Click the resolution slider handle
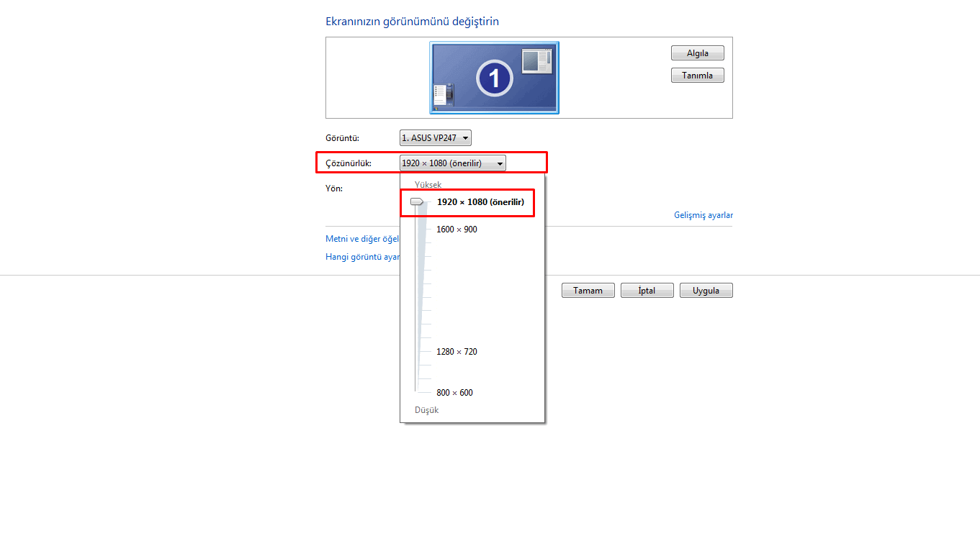980x536 pixels. pos(417,202)
